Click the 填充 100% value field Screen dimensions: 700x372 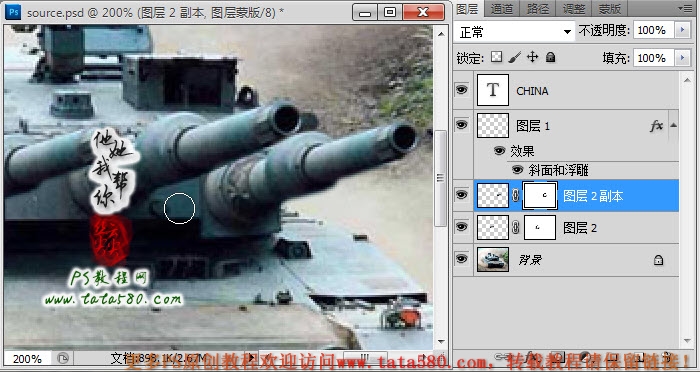point(654,58)
